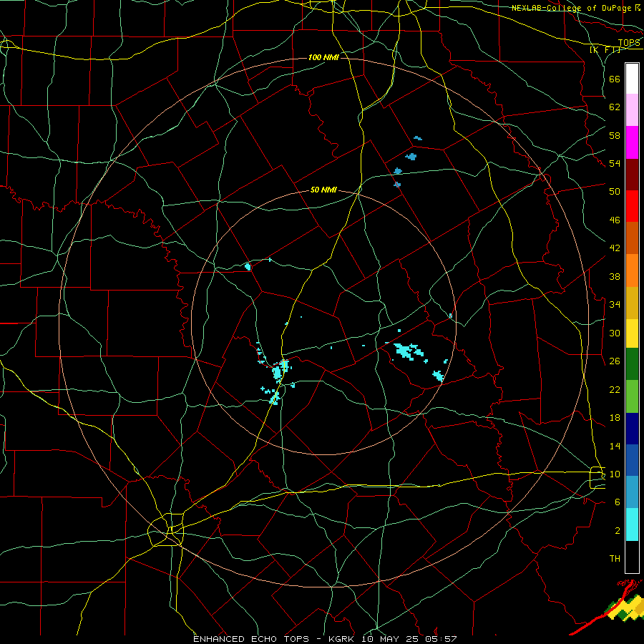Click the '2' scale value

click(618, 531)
